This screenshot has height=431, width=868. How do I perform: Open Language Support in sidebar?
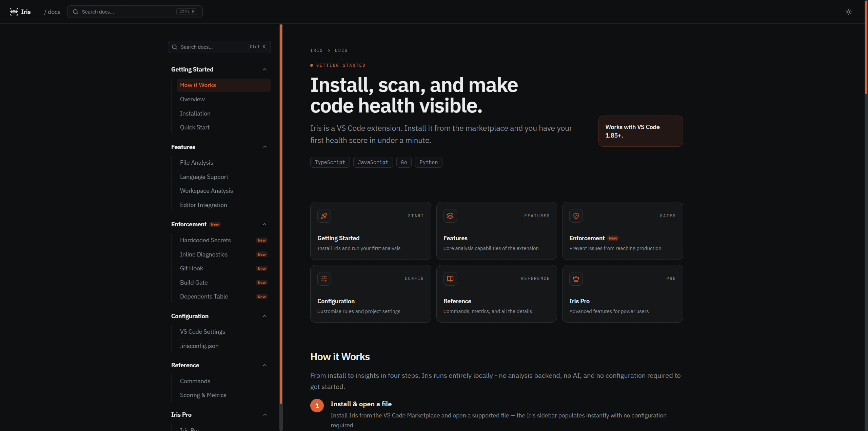point(223,177)
